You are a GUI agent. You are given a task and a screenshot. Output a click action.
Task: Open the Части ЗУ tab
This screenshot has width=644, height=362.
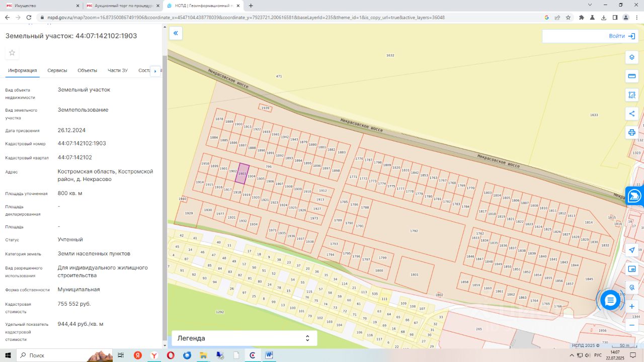(117, 70)
